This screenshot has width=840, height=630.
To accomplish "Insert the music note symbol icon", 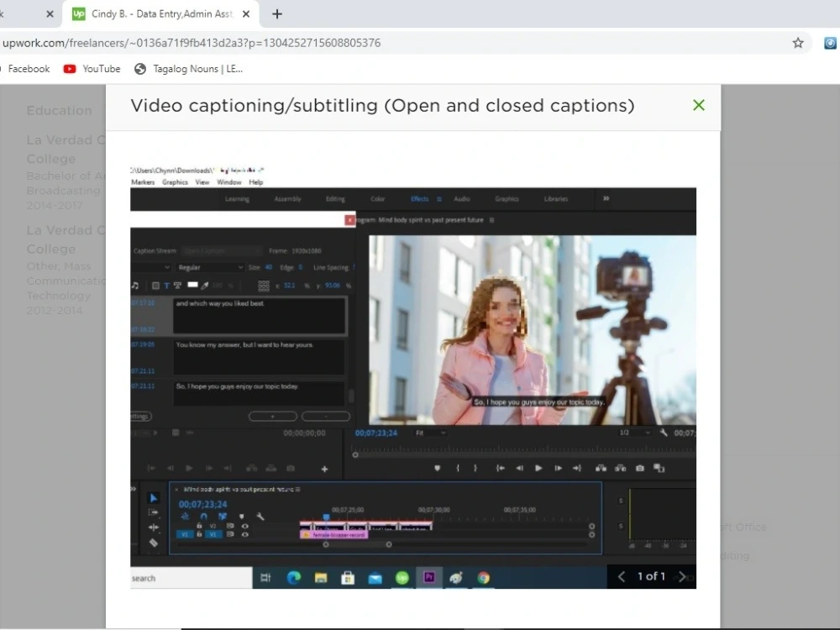I will click(135, 286).
